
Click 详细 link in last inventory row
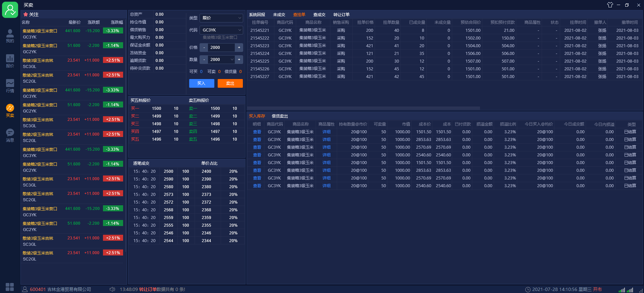coord(326,186)
